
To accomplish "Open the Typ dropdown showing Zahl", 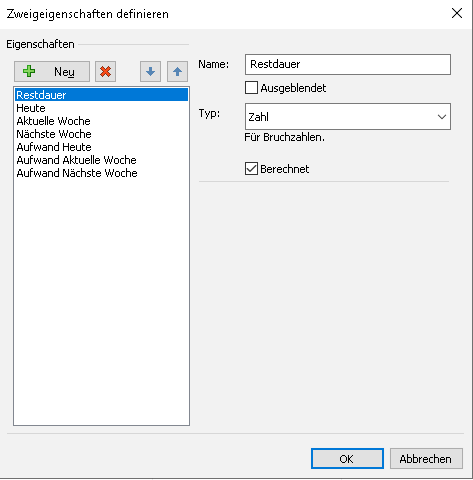I will coord(348,117).
